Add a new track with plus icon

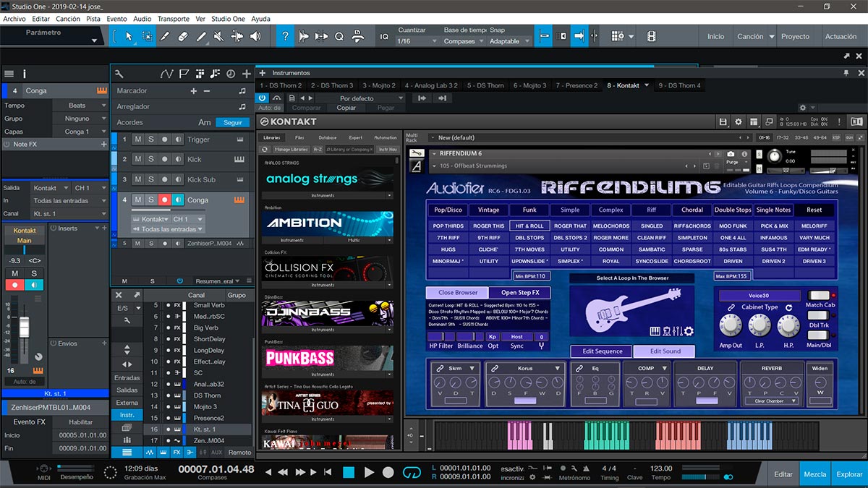(x=247, y=74)
